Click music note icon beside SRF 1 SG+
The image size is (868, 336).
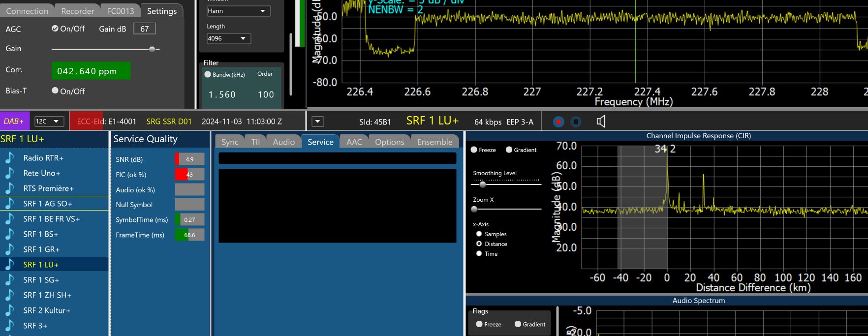point(10,280)
